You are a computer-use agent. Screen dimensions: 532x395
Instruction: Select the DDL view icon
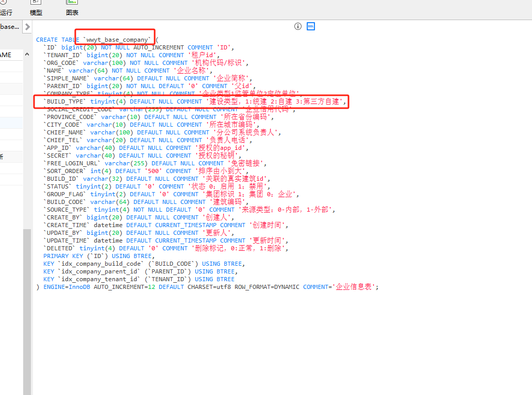pos(311,26)
